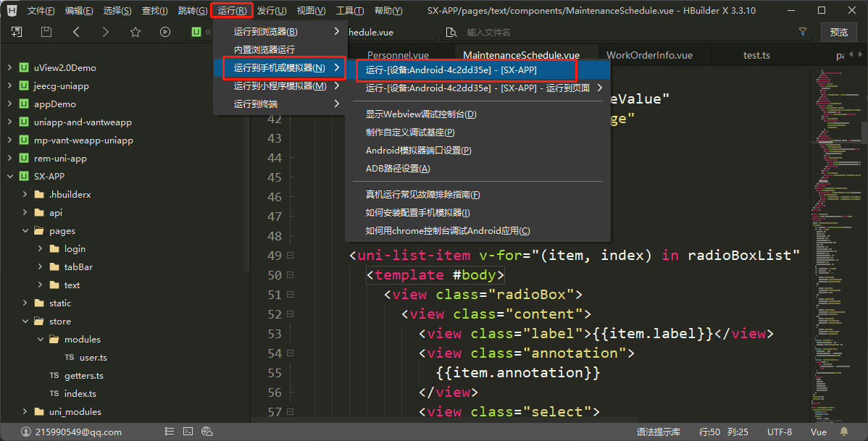
Task: Switch to the WorkOrderInfo.vue tab
Action: point(649,55)
